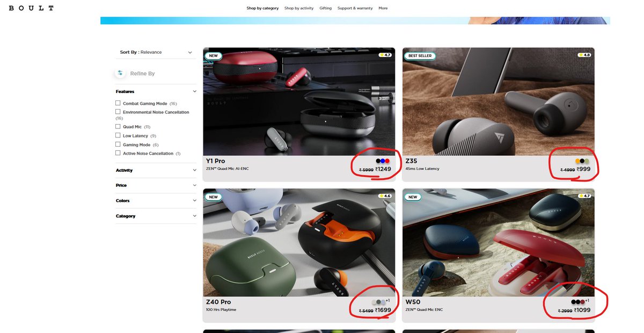Go to the BOULT logo home link
The height and width of the screenshot is (333, 644).
31,8
